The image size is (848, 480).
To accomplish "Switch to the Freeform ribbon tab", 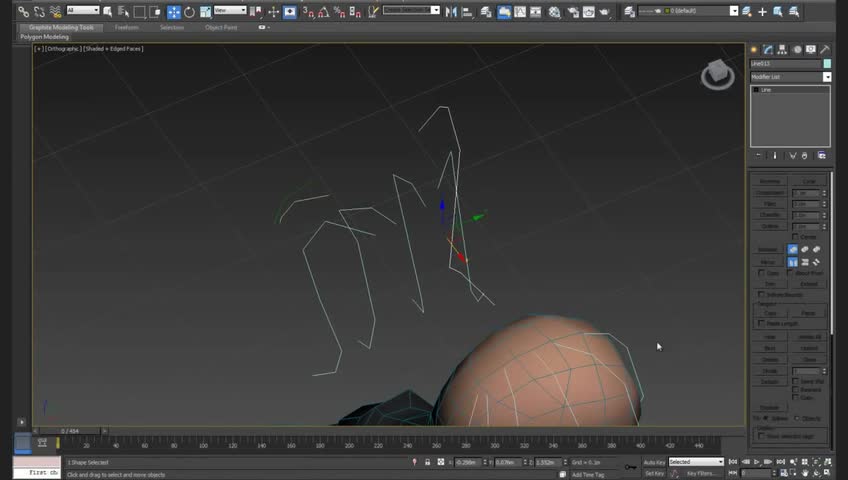I will [126, 28].
